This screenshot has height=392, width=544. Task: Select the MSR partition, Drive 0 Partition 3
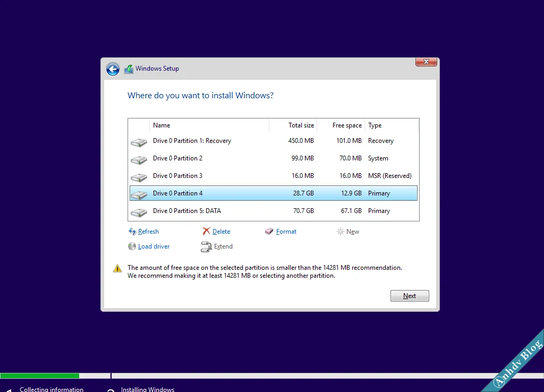point(239,175)
